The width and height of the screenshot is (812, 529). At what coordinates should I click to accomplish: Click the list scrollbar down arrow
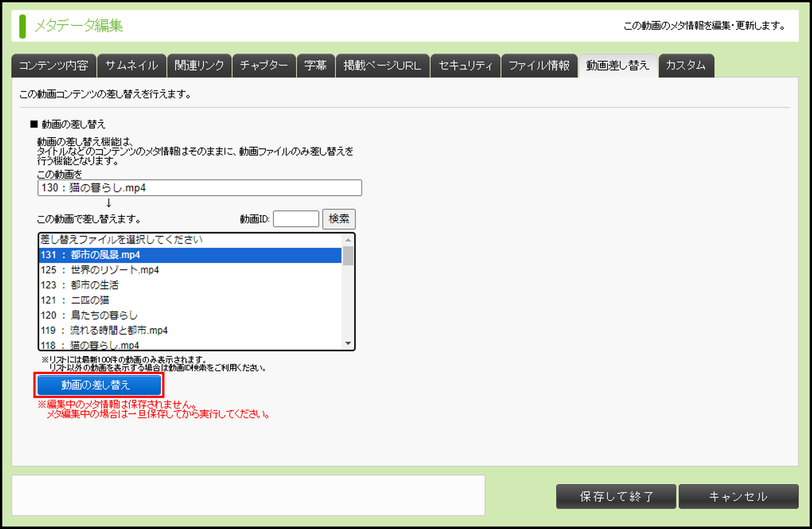click(348, 343)
